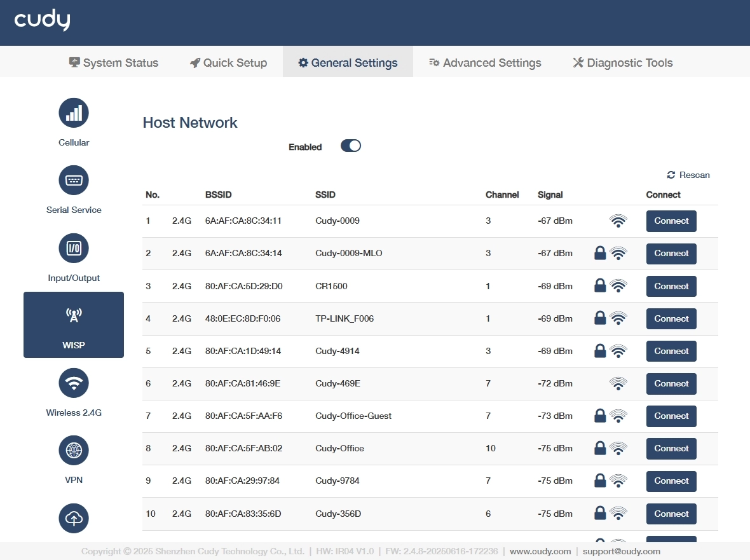The width and height of the screenshot is (750, 560).
Task: Go to Wireless 2.4G settings icon
Action: [74, 383]
